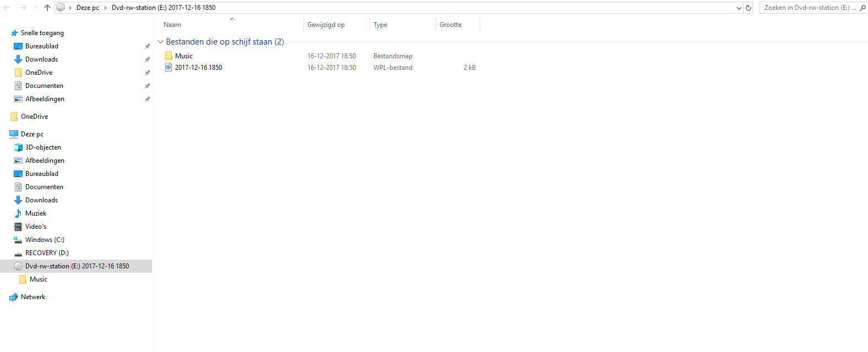Click the 3D-objecten cube icon
Screen dimensions: 868x352
tap(18, 147)
